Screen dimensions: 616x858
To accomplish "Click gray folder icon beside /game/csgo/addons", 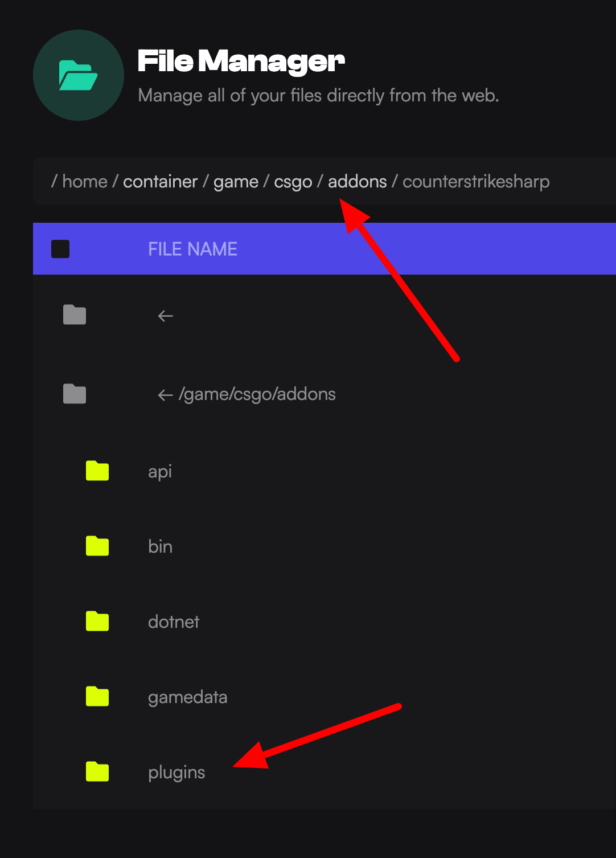I will pyautogui.click(x=75, y=394).
